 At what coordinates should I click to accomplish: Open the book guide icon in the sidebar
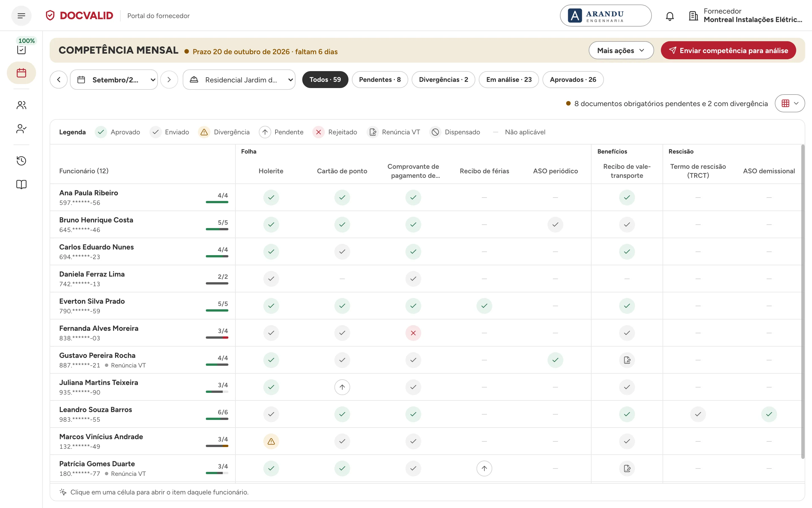click(x=21, y=185)
